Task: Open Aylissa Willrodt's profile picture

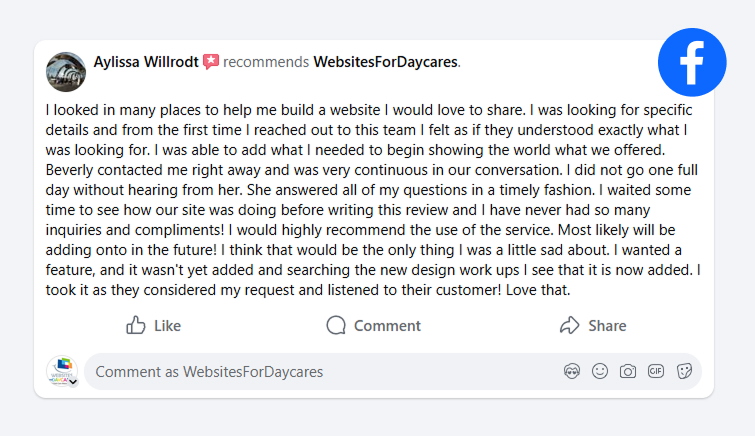Action: pos(65,71)
